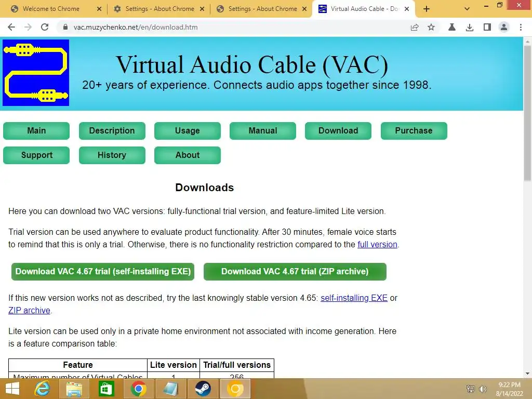532x399 pixels.
Task: Switch to Welcome to Chrome tab
Action: (x=51, y=9)
